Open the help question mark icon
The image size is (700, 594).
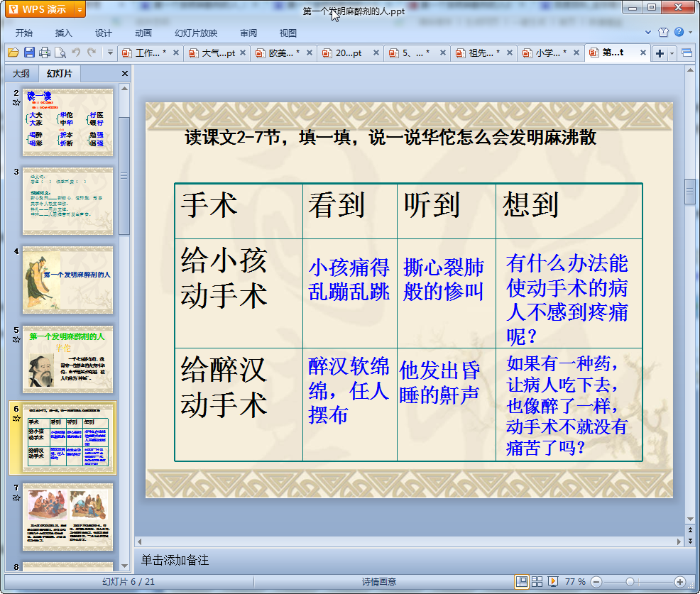click(x=679, y=32)
